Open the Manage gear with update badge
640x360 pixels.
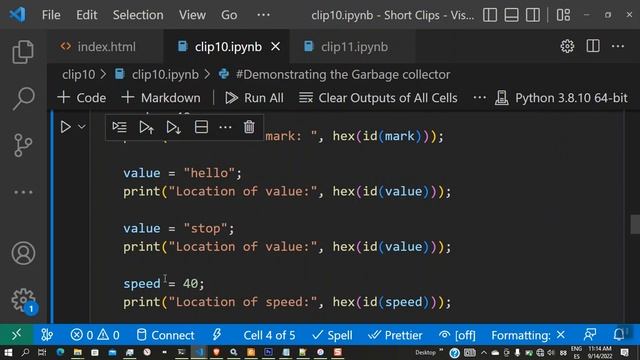(x=24, y=301)
